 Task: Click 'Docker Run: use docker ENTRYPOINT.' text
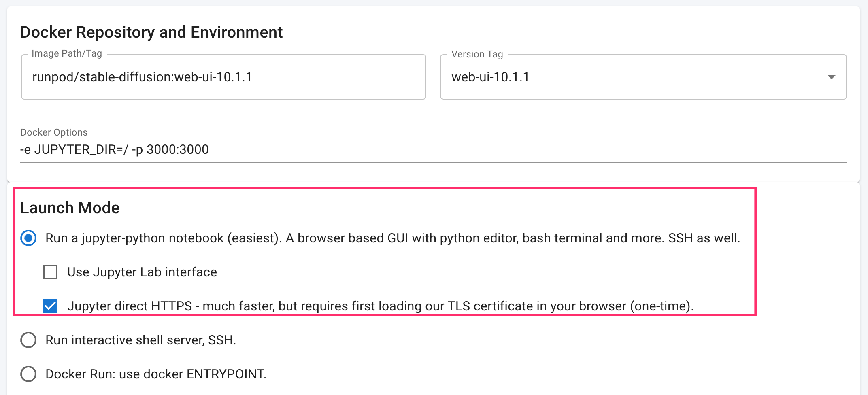pos(156,374)
